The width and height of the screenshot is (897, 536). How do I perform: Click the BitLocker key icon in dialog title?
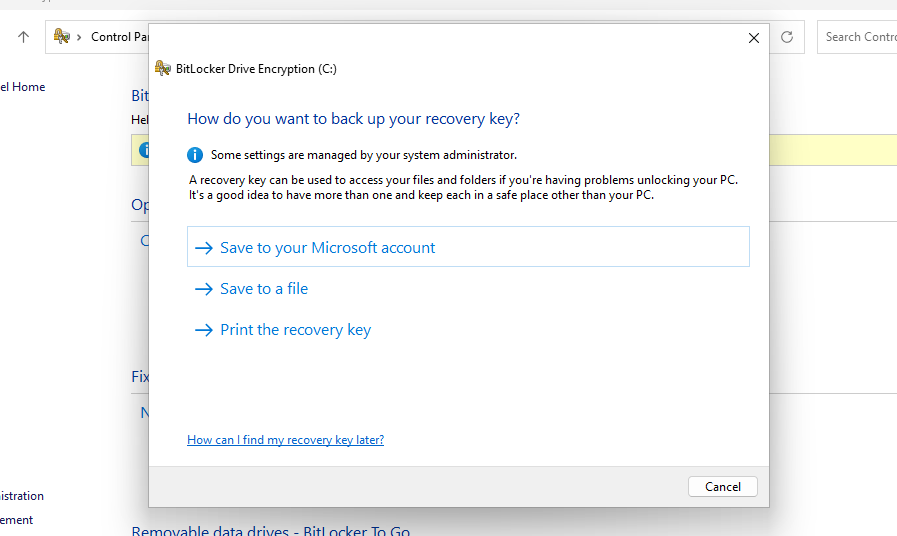click(162, 69)
